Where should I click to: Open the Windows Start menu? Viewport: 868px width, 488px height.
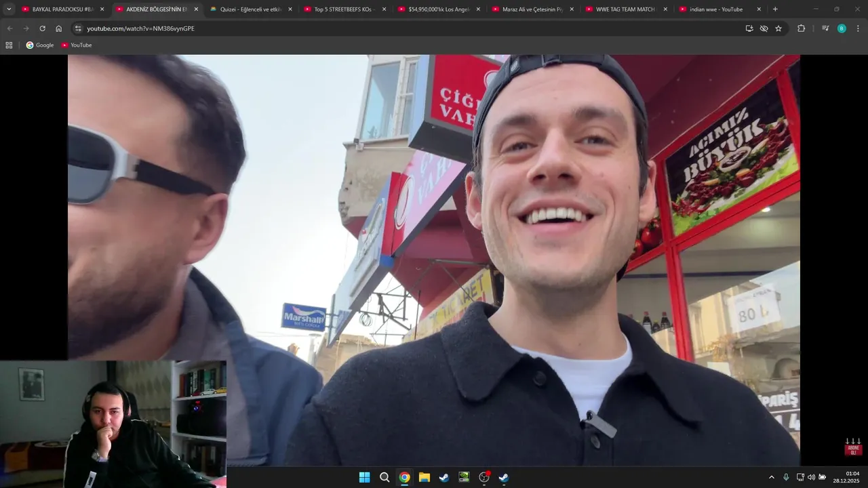click(x=365, y=477)
